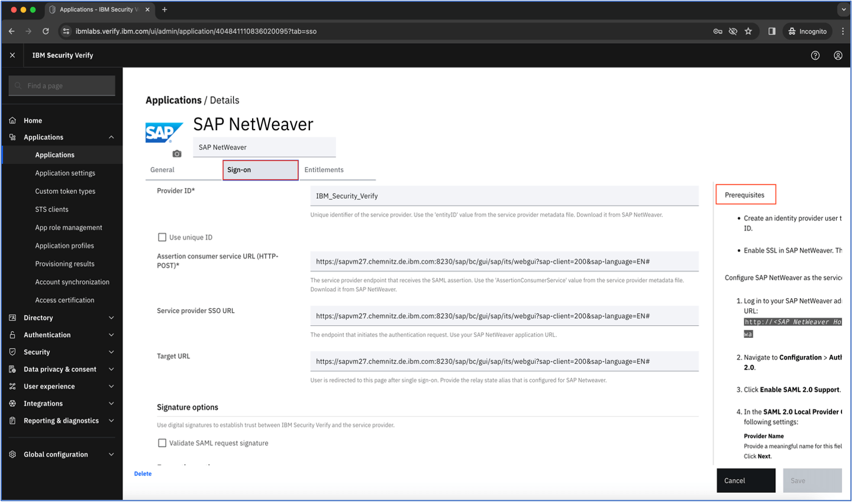Expand the Authentication section chevron
The image size is (855, 504).
point(111,335)
